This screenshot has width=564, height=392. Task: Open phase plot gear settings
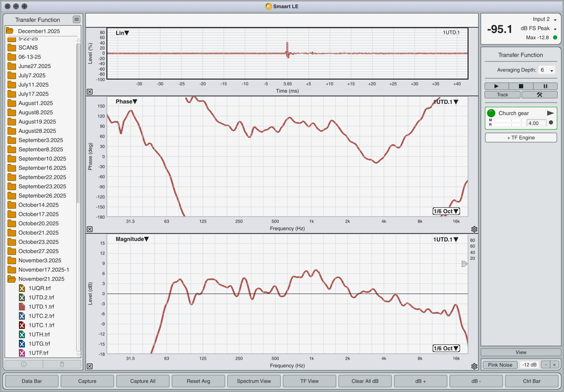(x=474, y=229)
